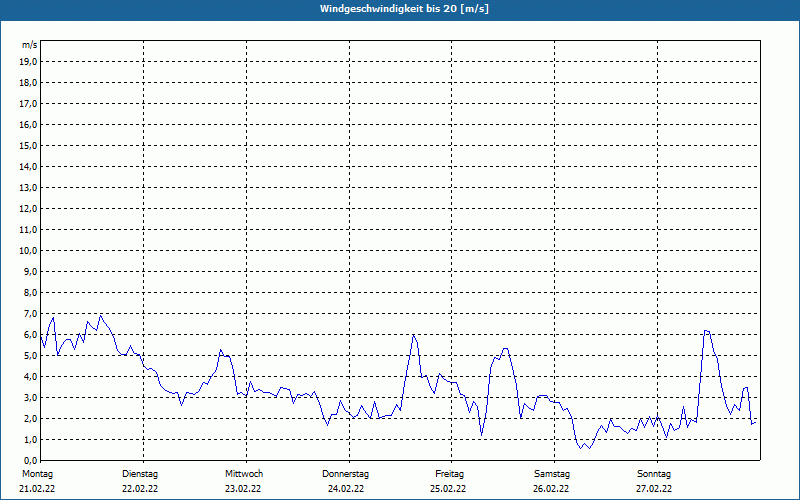This screenshot has width=800, height=500.
Task: Select the 11,0 y-axis label
Action: pyautogui.click(x=28, y=230)
